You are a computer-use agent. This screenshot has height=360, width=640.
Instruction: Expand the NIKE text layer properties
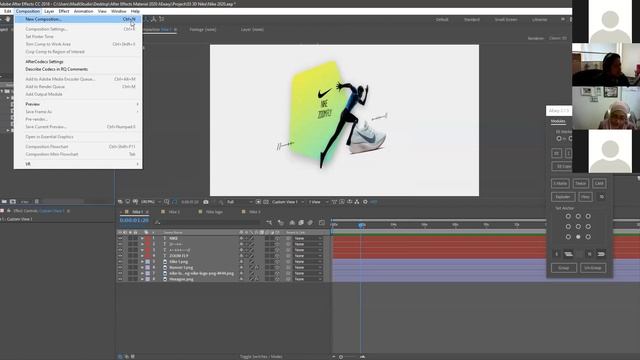[142, 238]
